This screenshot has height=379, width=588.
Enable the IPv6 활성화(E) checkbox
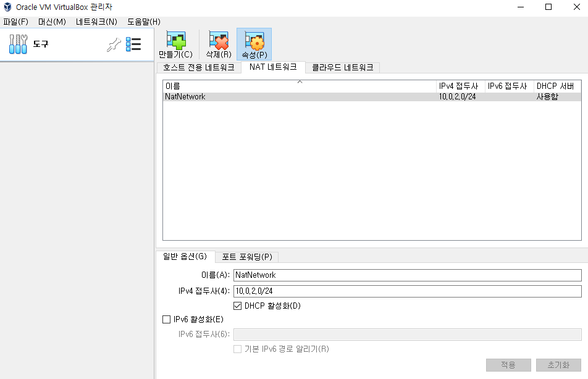(167, 319)
